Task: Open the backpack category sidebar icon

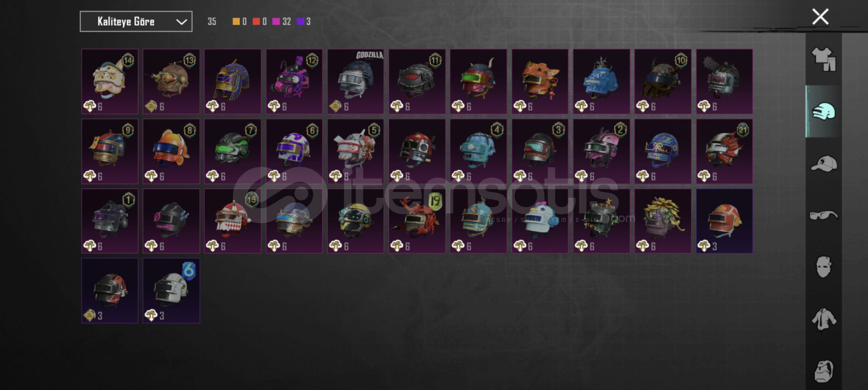Action: pyautogui.click(x=824, y=371)
